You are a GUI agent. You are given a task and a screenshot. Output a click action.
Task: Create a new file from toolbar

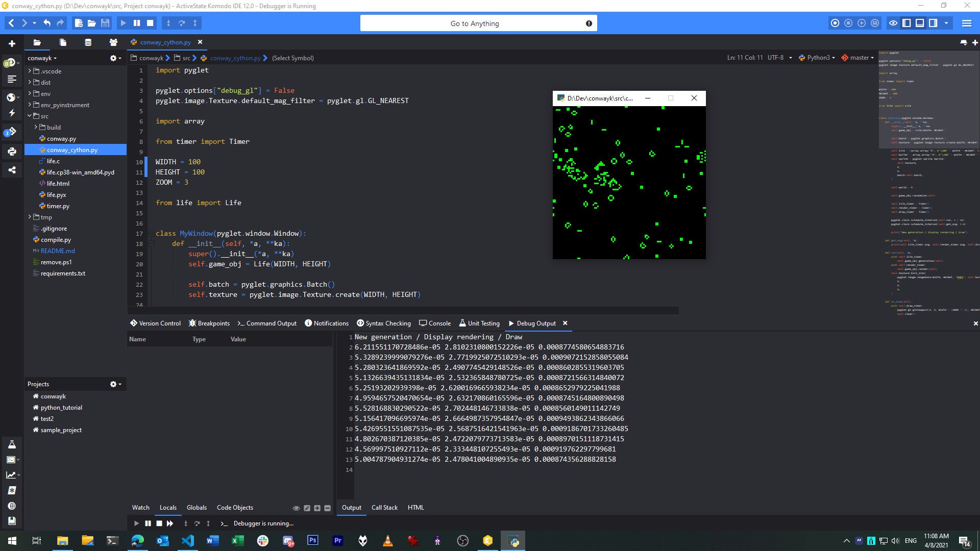coord(79,23)
